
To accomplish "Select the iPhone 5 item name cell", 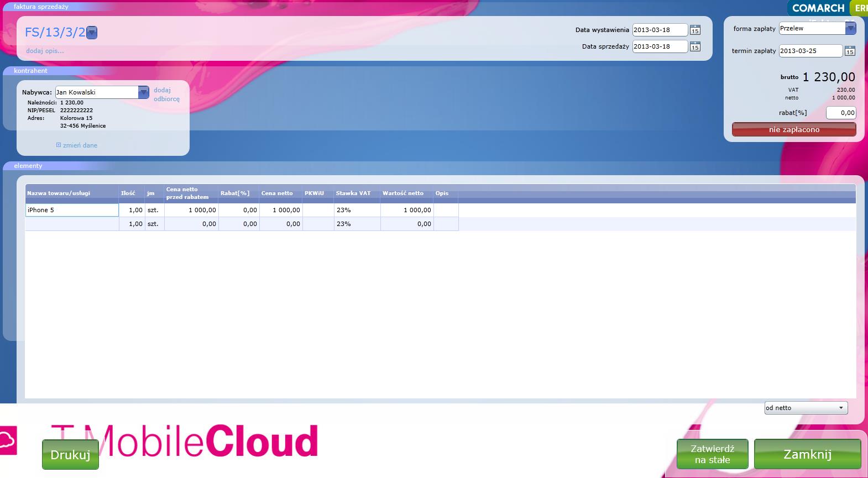I will pos(72,210).
